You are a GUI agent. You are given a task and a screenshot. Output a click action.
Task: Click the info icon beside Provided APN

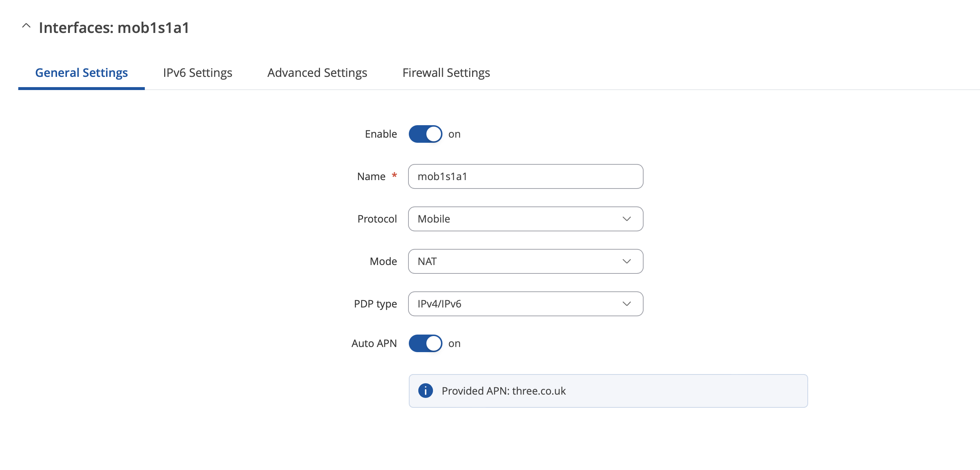pyautogui.click(x=425, y=391)
